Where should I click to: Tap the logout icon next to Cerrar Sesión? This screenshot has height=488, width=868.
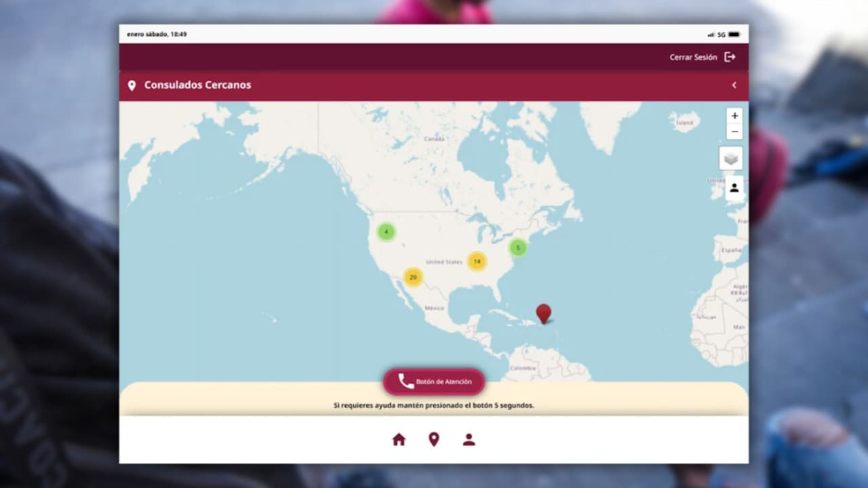coord(730,57)
